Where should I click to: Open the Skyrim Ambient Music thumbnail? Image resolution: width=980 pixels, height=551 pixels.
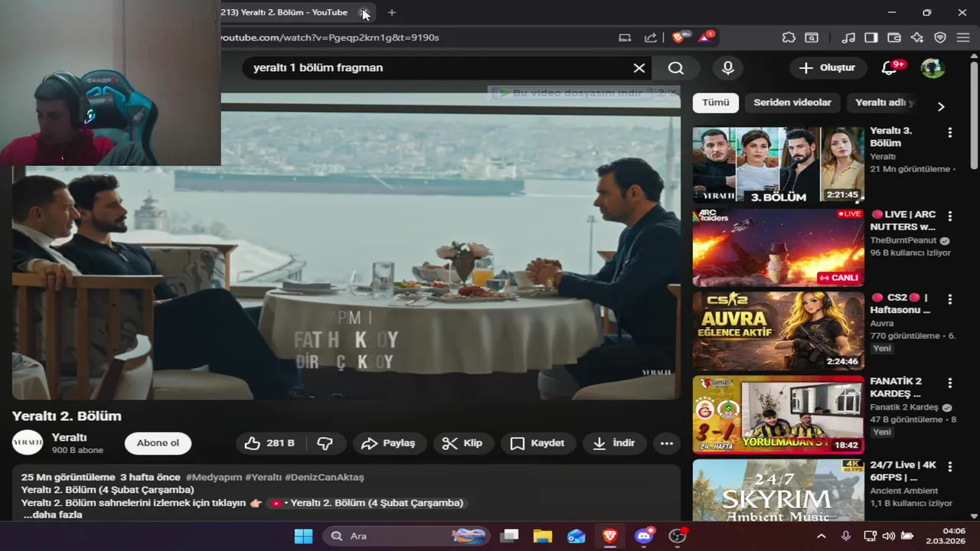[x=778, y=490]
